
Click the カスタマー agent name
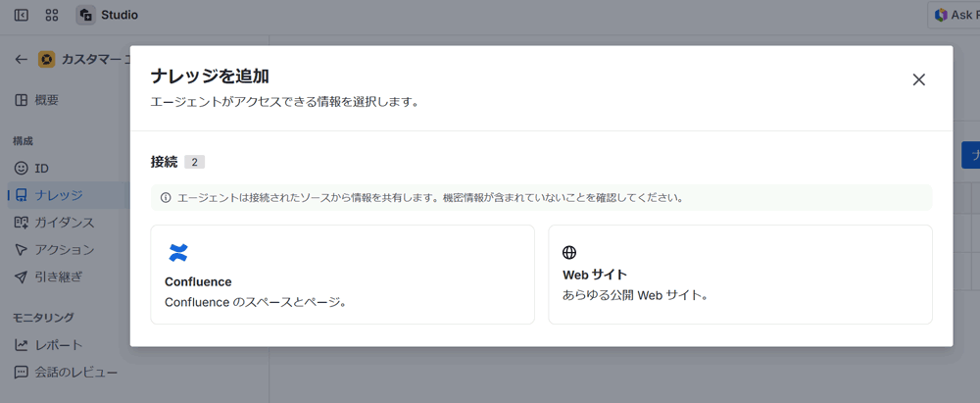click(96, 60)
